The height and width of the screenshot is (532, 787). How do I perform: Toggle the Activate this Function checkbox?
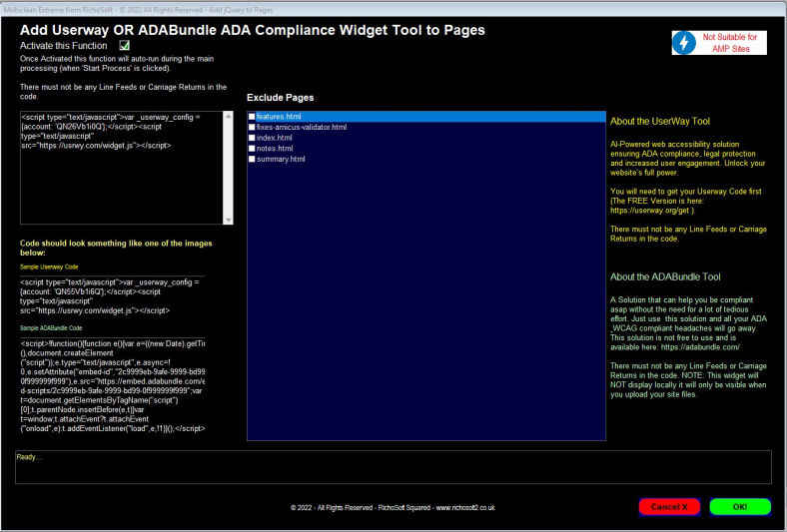[125, 46]
